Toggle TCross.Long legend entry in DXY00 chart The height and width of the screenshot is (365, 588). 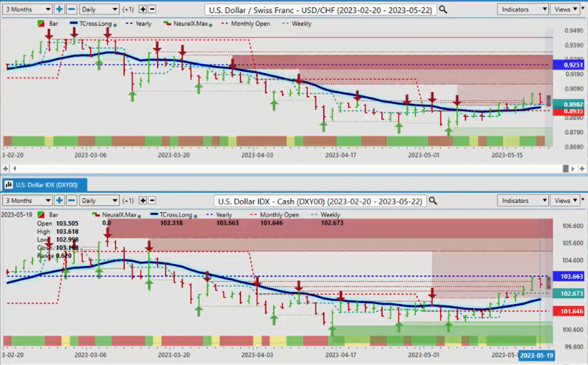click(x=173, y=215)
